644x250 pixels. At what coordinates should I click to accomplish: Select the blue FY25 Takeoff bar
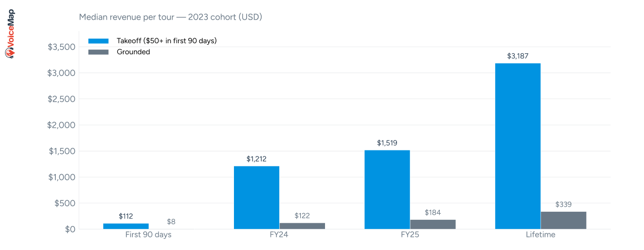click(x=387, y=190)
